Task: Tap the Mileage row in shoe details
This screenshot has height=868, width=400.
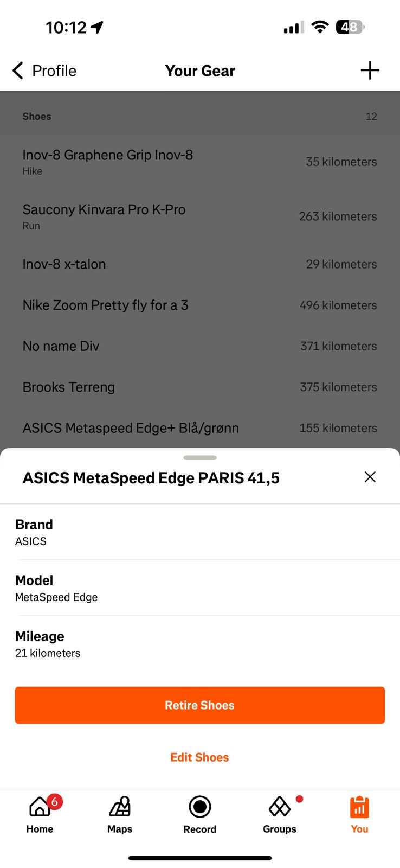Action: tap(199, 644)
